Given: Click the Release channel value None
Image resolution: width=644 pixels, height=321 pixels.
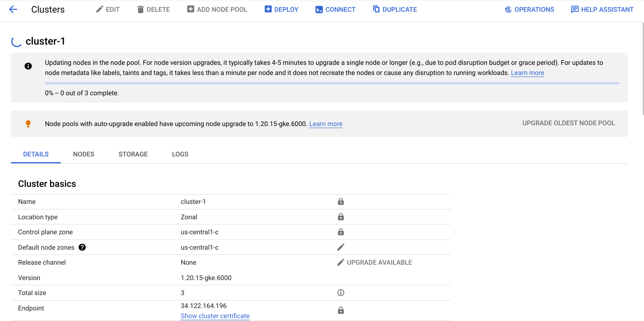Looking at the screenshot, I should click(x=189, y=263).
